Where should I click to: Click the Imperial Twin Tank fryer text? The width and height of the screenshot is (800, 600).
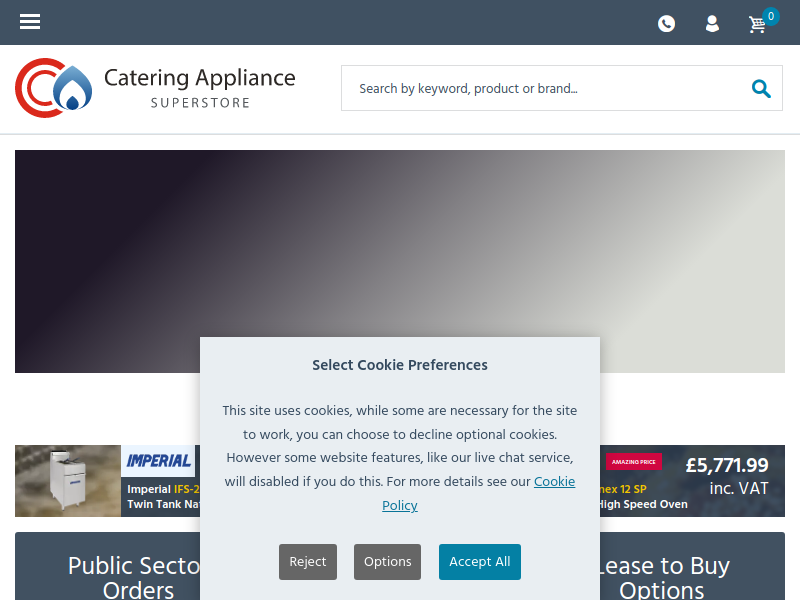[163, 496]
